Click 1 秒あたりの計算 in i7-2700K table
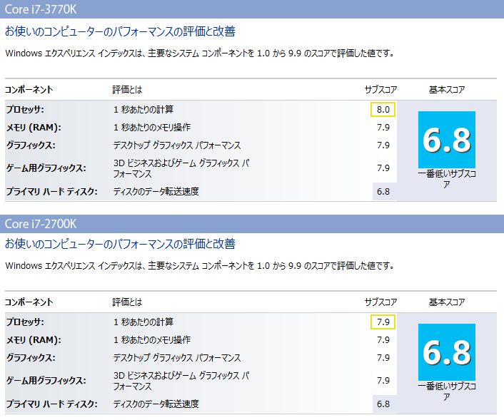 click(143, 322)
